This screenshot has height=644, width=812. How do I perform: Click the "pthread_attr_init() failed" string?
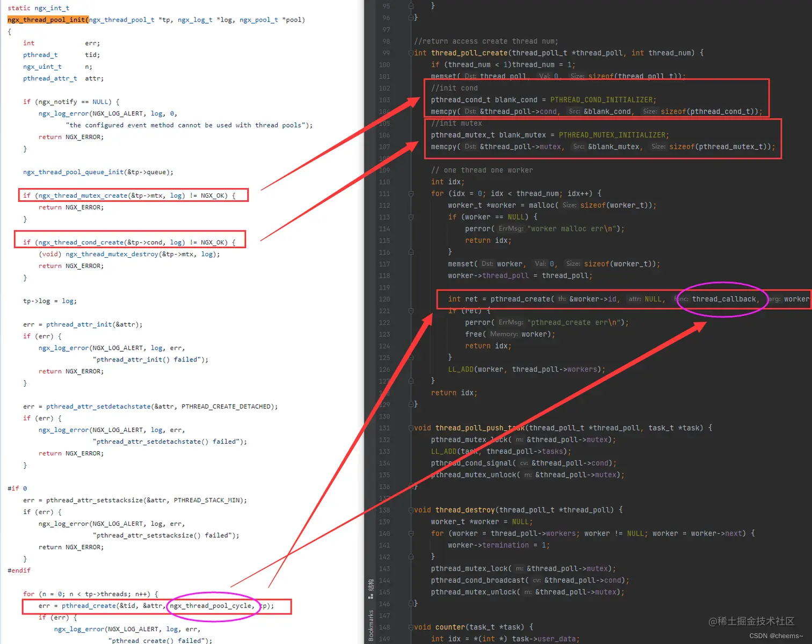(148, 359)
